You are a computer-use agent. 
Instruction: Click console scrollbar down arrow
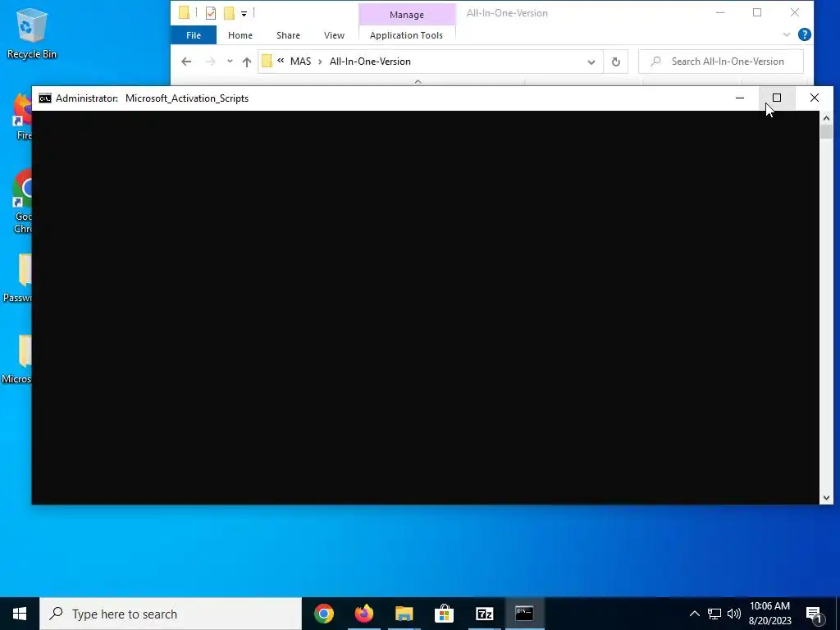[826, 498]
